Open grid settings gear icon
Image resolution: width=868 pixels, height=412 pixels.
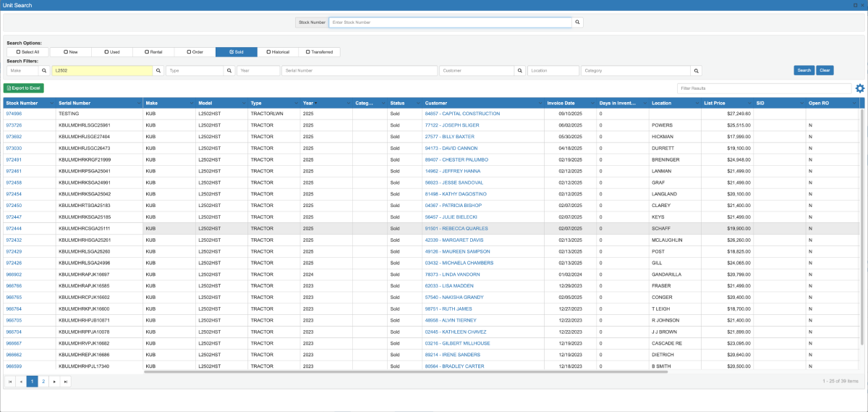(860, 88)
